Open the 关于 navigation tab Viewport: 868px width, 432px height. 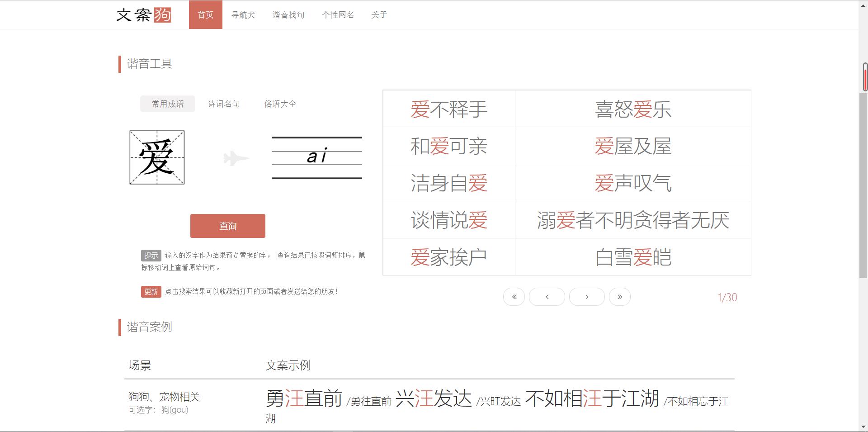pos(379,14)
